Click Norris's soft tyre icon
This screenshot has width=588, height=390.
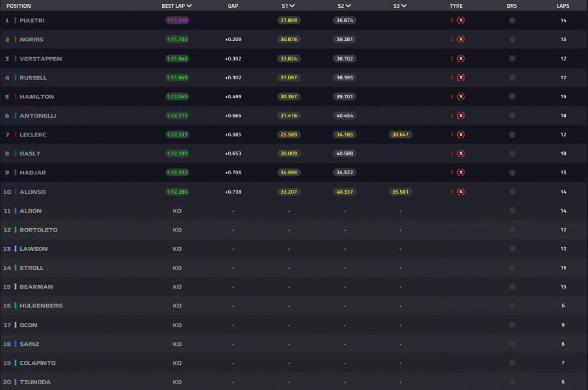(x=461, y=40)
